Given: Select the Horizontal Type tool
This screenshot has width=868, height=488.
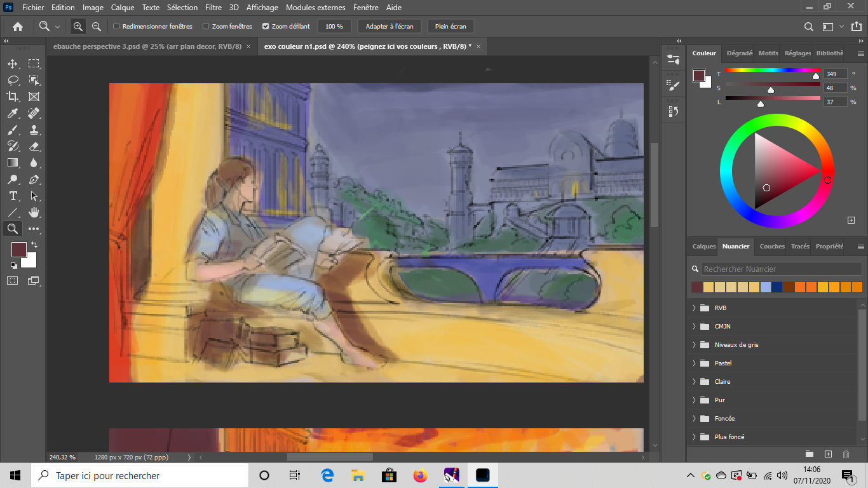Looking at the screenshot, I should [12, 196].
